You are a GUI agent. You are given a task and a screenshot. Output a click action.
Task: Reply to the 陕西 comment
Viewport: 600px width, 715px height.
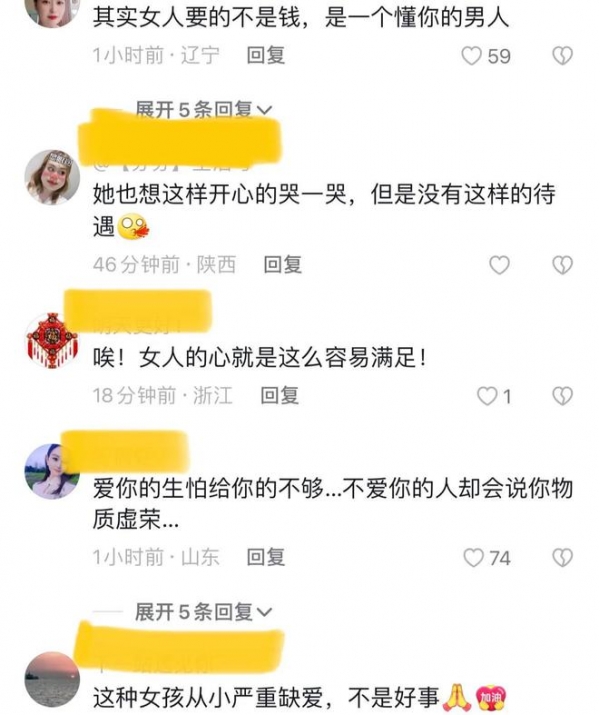pos(283,264)
